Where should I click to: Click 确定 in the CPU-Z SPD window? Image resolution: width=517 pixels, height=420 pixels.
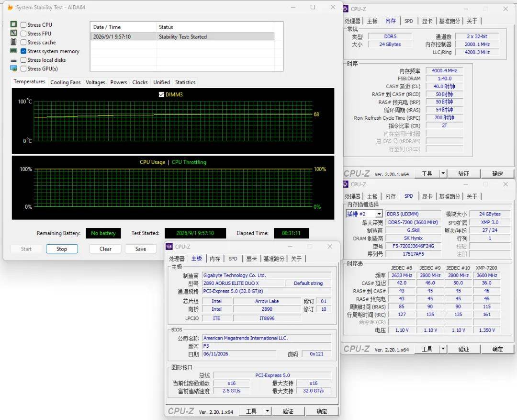(x=497, y=349)
